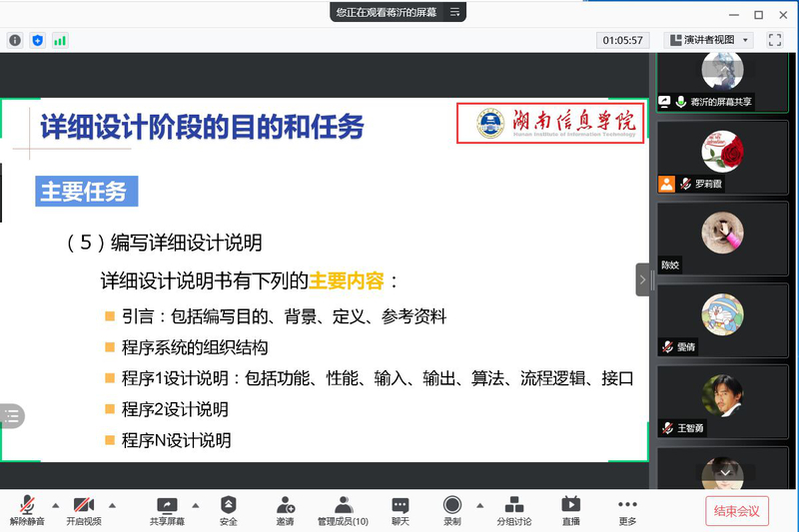Click heading （5）编写详细设计说明

(165, 243)
